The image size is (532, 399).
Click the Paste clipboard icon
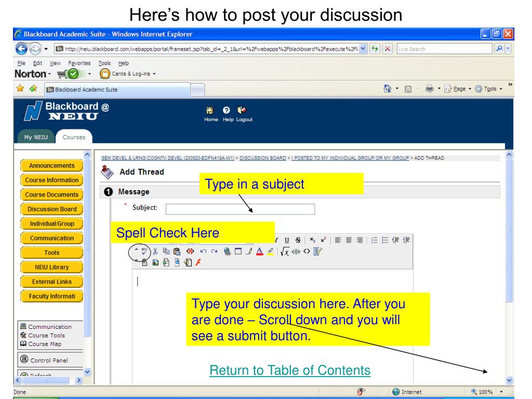point(177,251)
